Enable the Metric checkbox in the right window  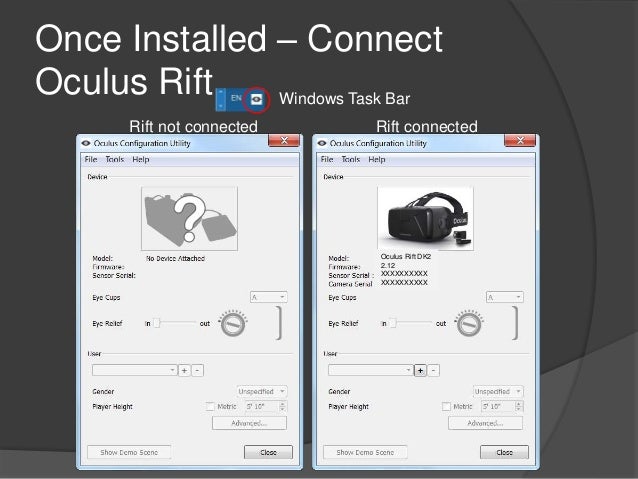(x=446, y=407)
